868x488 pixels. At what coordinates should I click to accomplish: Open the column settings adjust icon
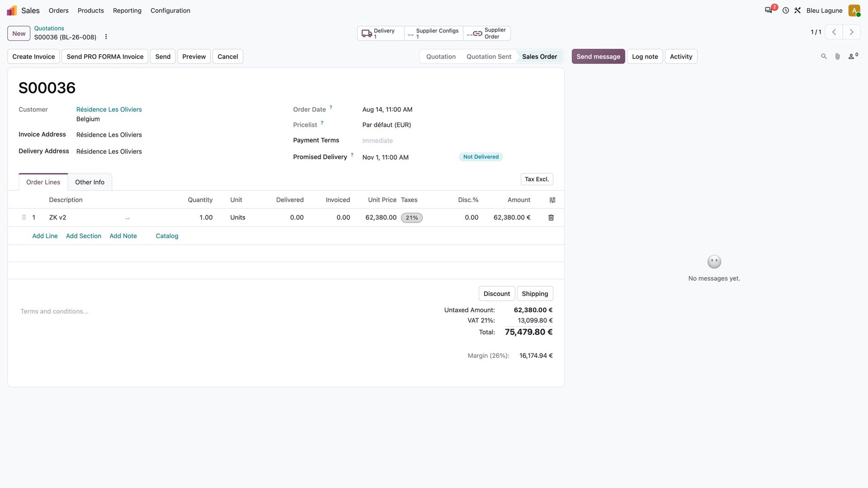[x=552, y=200]
